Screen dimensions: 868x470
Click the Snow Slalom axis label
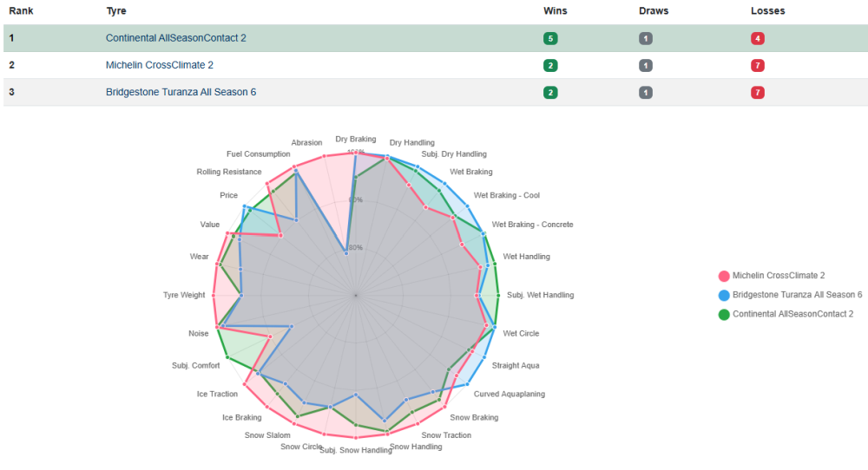click(267, 435)
